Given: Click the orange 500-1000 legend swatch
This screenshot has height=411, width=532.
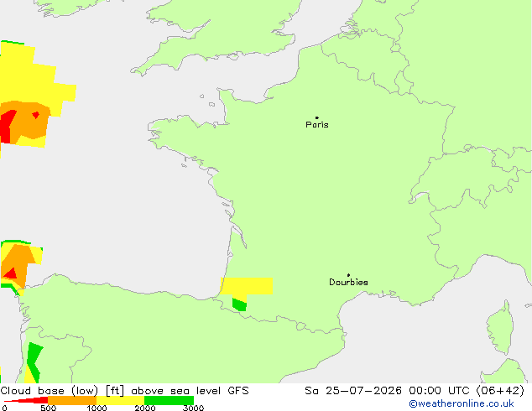Looking at the screenshot, I should [72, 400].
